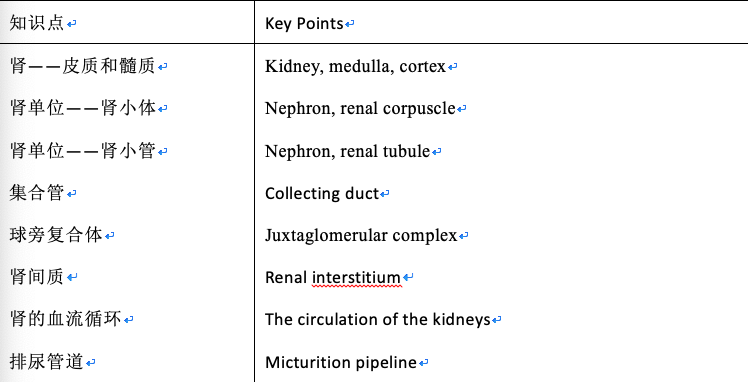Click the word Renal before interstitium
748x382 pixels.
286,277
